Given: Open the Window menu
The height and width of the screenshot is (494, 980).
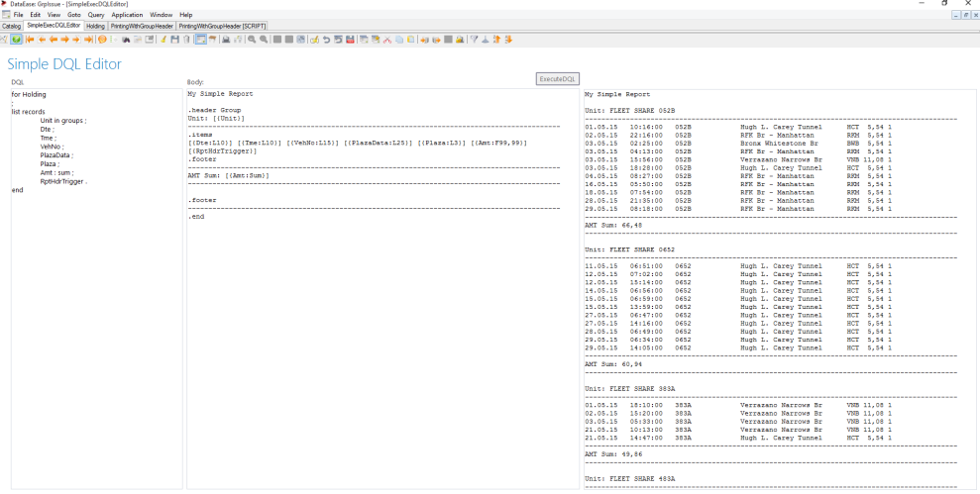Looking at the screenshot, I should pyautogui.click(x=162, y=15).
